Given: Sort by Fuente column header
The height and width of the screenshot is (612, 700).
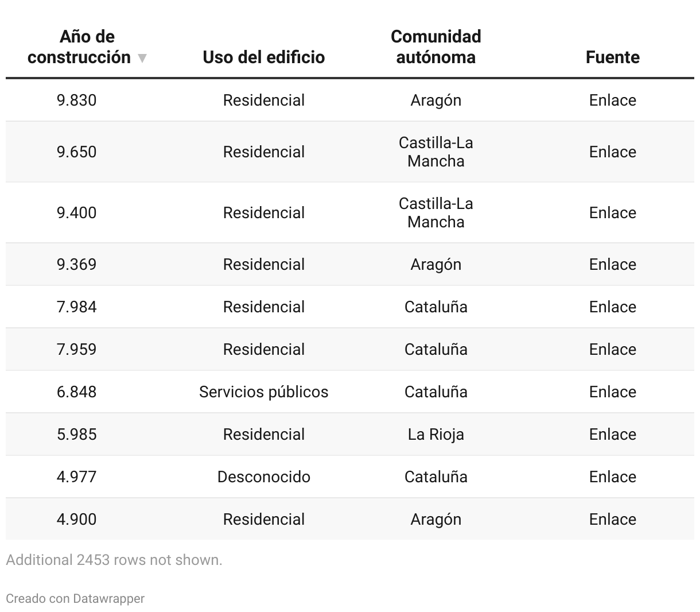Looking at the screenshot, I should coord(613,57).
